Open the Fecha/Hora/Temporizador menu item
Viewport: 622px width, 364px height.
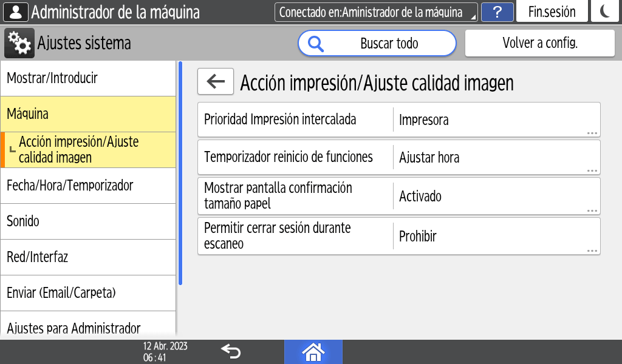pyautogui.click(x=88, y=186)
